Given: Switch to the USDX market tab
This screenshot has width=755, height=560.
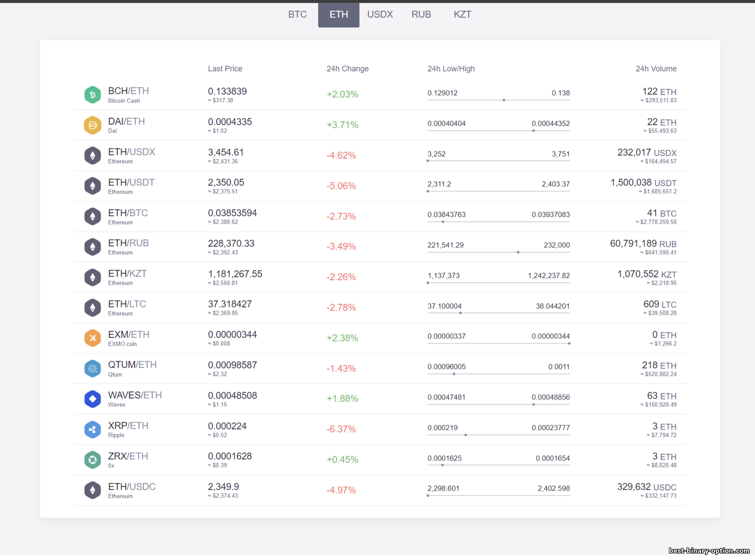Looking at the screenshot, I should (x=380, y=15).
